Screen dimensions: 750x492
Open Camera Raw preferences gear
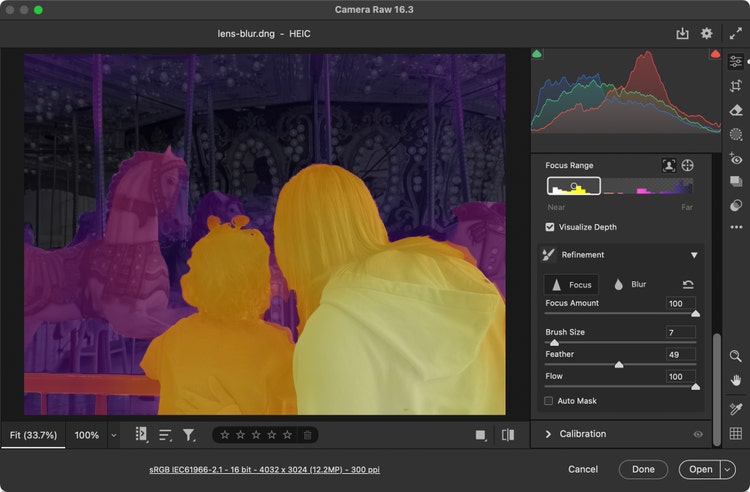coord(707,33)
